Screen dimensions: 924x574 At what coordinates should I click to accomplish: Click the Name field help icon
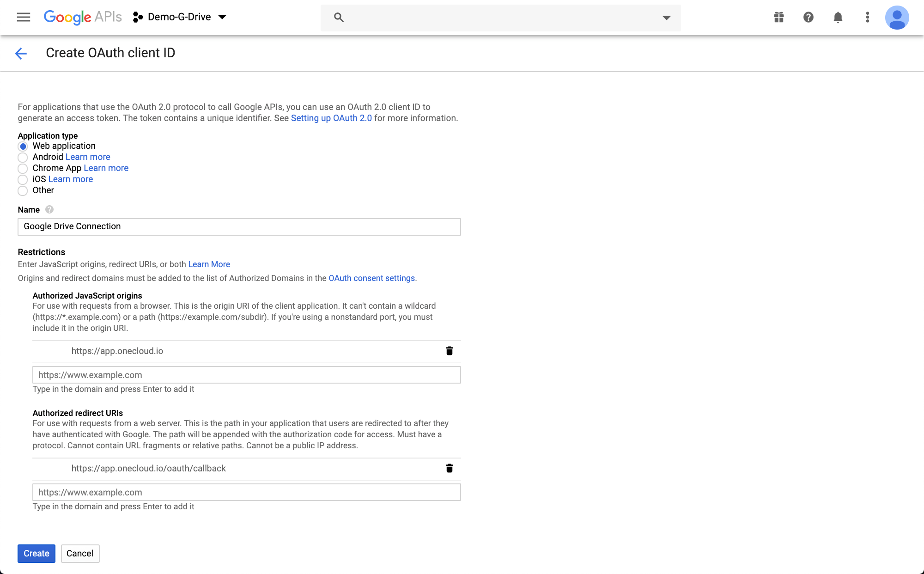[49, 209]
